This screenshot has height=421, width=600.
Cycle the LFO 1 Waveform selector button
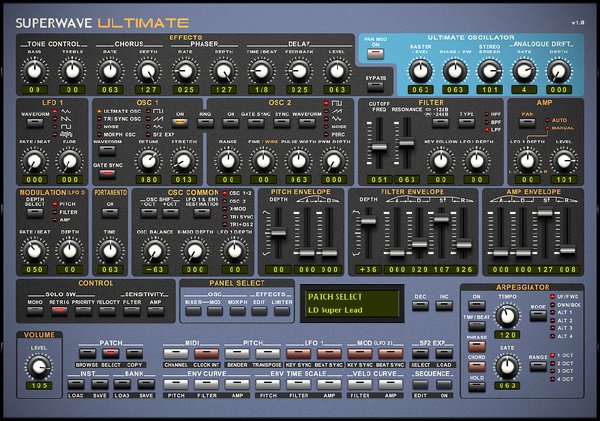coord(35,123)
